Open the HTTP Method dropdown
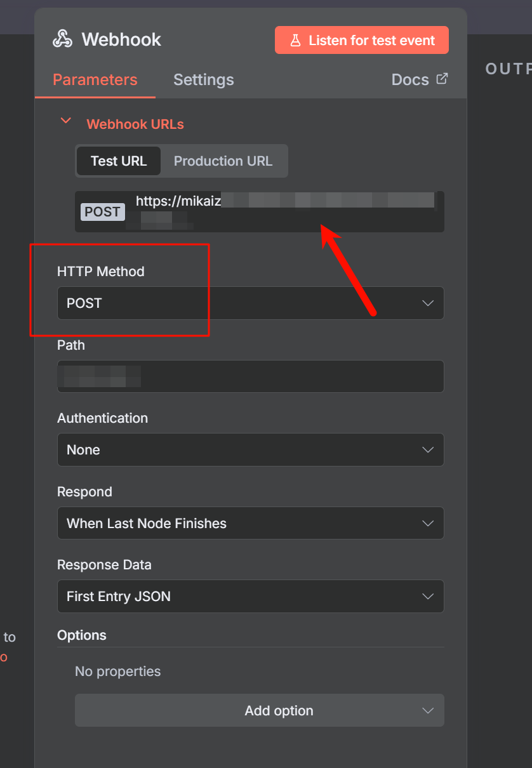The image size is (532, 768). point(250,303)
